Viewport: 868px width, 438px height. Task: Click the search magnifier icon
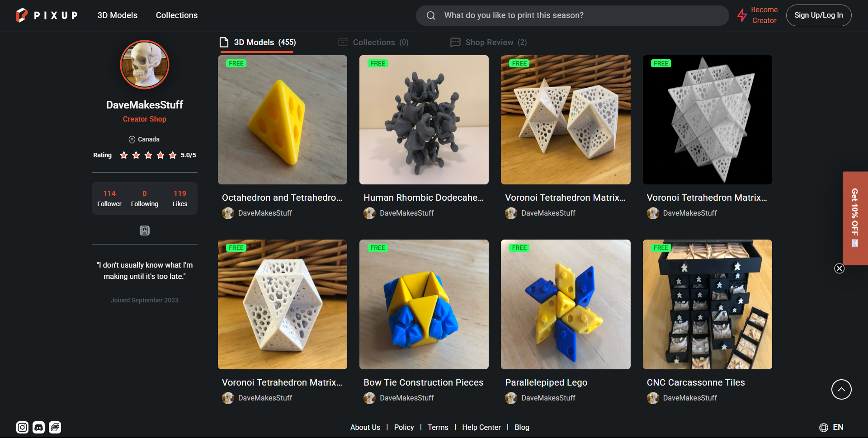click(431, 15)
